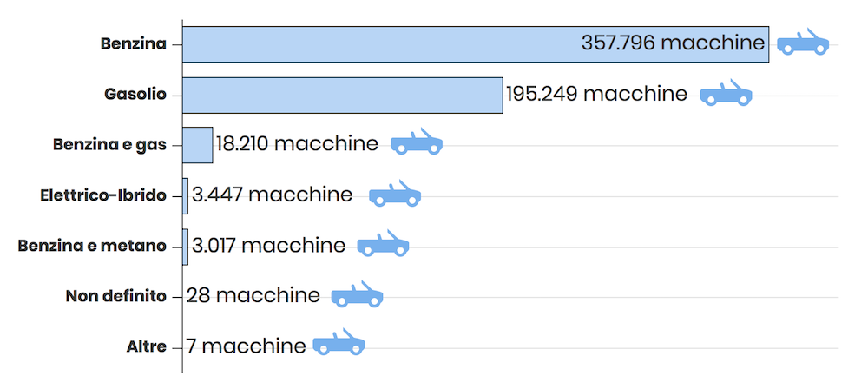This screenshot has height=389, width=868.
Task: Click the car icon in the Non definito row
Action: click(357, 295)
